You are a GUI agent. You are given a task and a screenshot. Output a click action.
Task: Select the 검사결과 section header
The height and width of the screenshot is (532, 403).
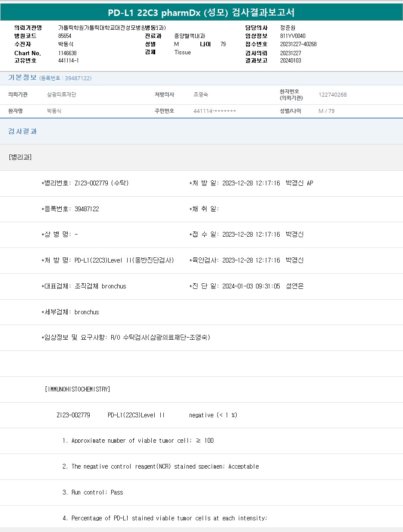(22, 131)
